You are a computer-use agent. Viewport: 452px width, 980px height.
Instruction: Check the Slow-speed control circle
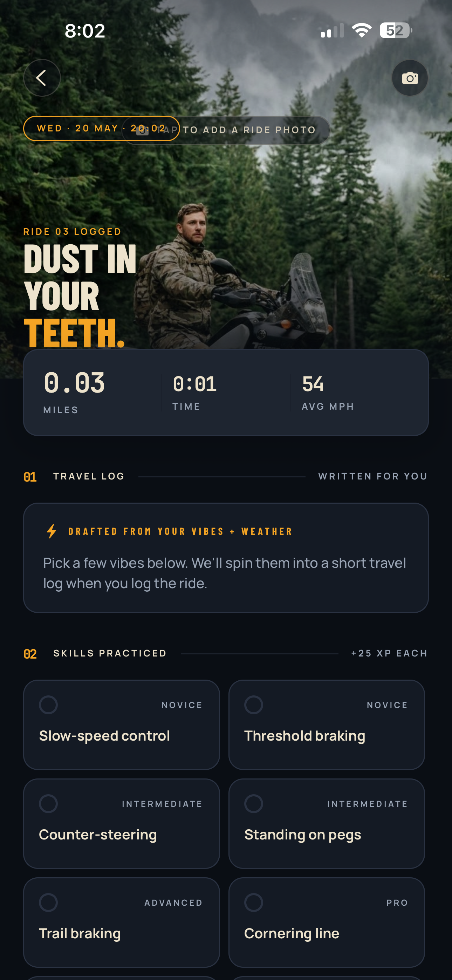pos(48,705)
